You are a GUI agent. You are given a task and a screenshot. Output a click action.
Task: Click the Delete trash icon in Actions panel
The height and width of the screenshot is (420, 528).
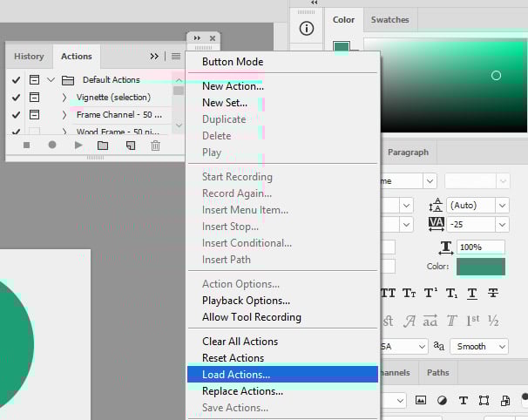pyautogui.click(x=155, y=146)
